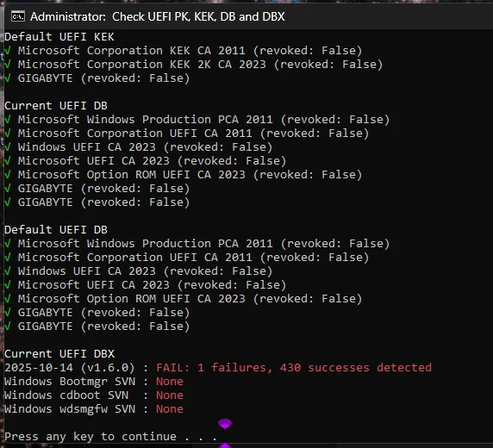Click the red 'FAIL: 1 failures, 430 successes detected' text

294,368
